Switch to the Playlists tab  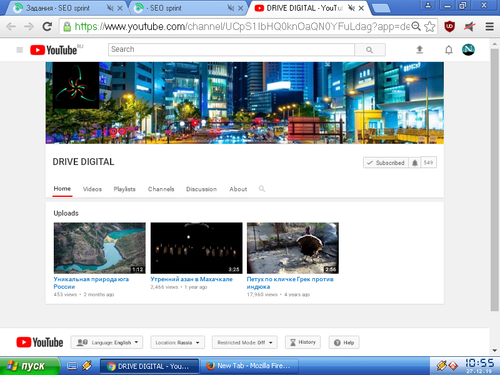coord(125,189)
